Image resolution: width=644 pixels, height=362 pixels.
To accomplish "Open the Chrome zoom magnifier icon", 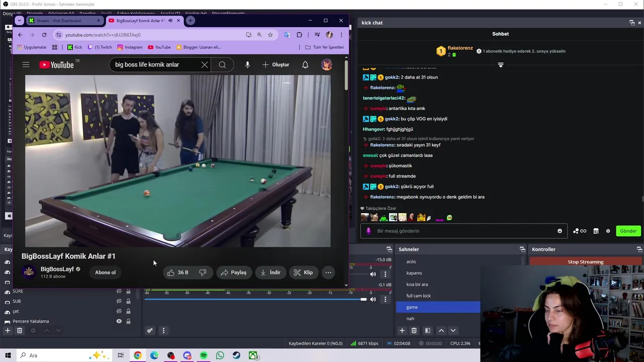I will click(259, 35).
